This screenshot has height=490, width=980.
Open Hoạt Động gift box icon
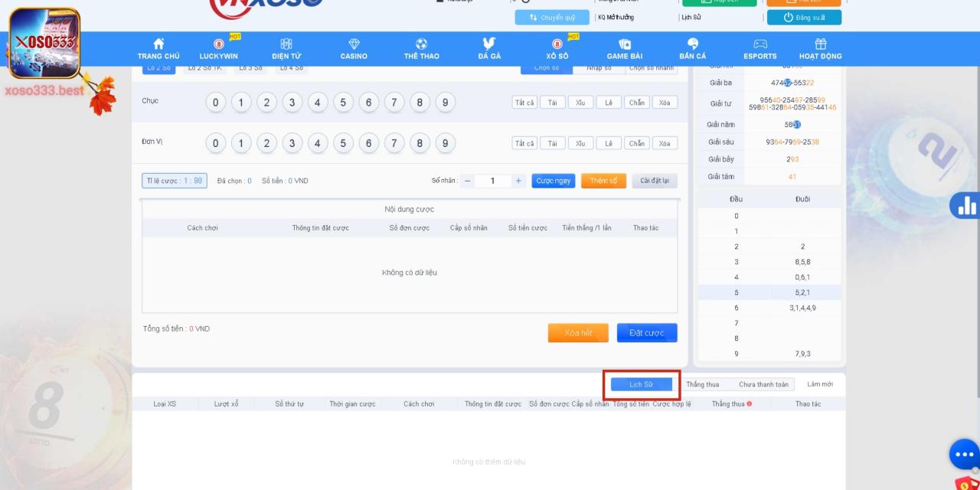[820, 44]
